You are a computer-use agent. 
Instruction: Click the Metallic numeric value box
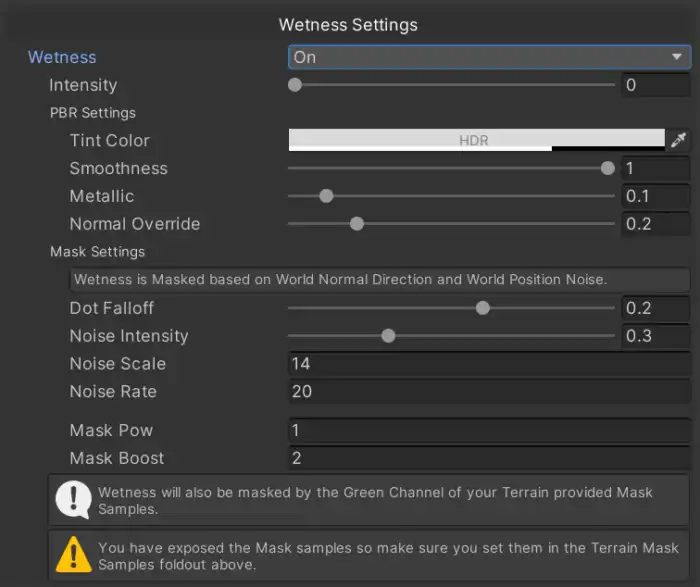coord(655,196)
